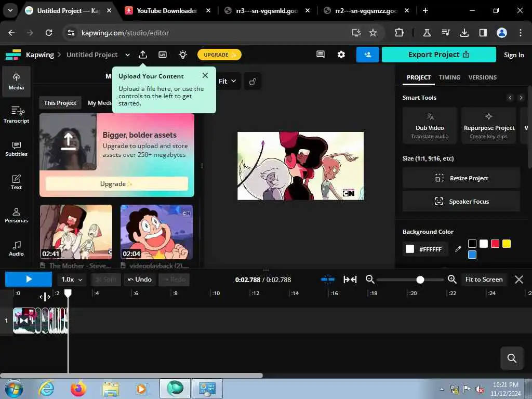
Task: Open the Fit zoom dropdown
Action: tap(227, 81)
